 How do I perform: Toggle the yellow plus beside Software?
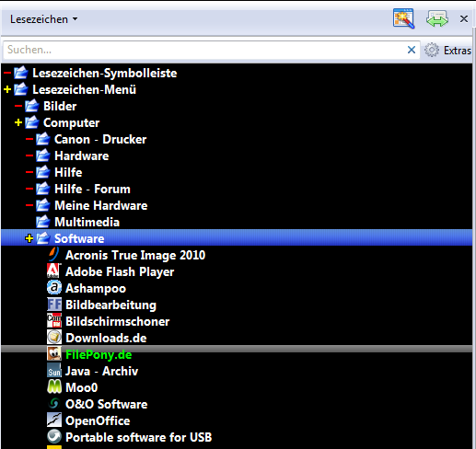point(29,238)
